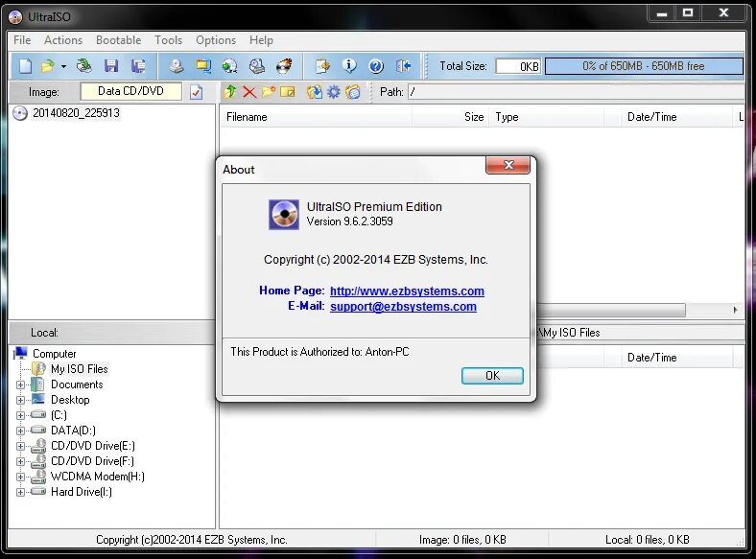Click the horizontal scrollbar right arrow
The image size is (756, 559).
(735, 310)
